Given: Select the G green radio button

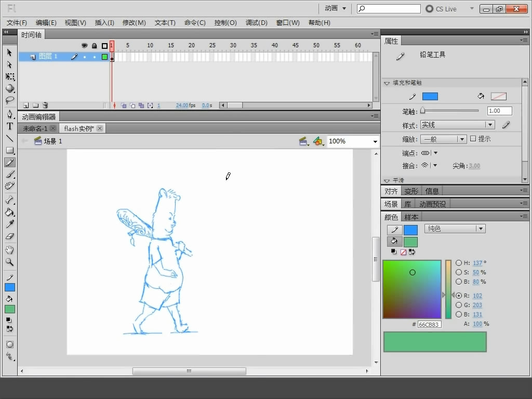Looking at the screenshot, I should click(459, 305).
